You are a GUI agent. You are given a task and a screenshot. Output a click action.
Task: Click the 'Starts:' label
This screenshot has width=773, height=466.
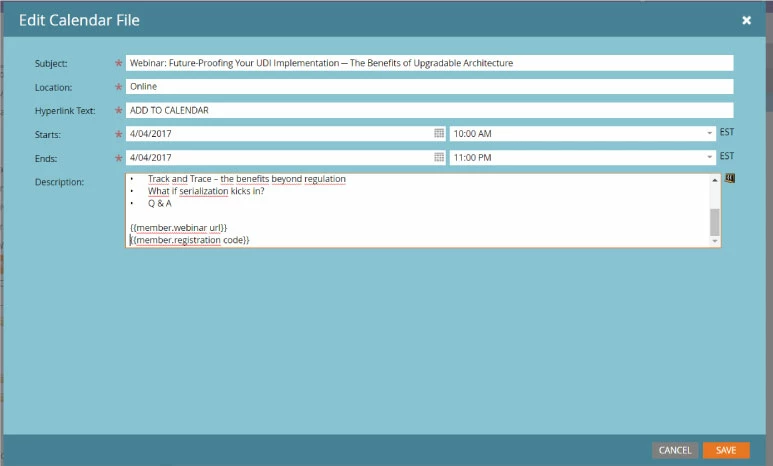[x=48, y=135]
